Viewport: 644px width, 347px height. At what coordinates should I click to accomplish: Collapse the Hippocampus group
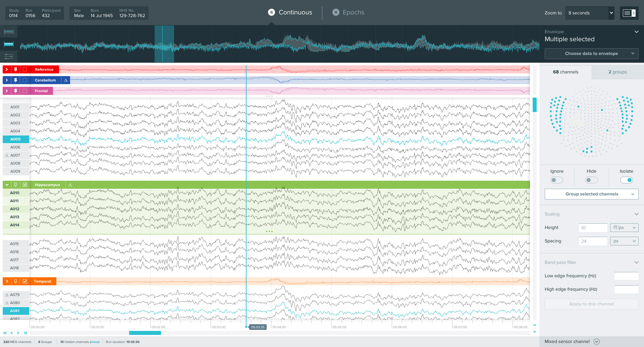pos(7,185)
